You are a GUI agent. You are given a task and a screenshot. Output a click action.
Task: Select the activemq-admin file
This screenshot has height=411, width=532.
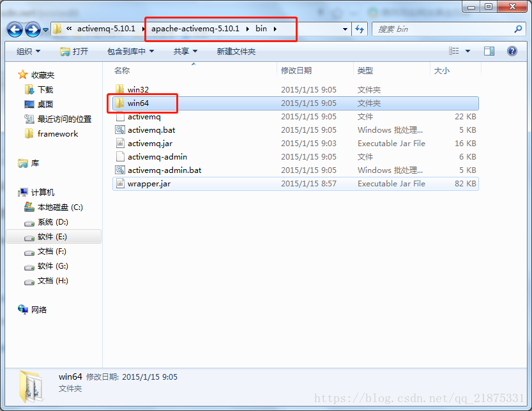(x=295, y=156)
